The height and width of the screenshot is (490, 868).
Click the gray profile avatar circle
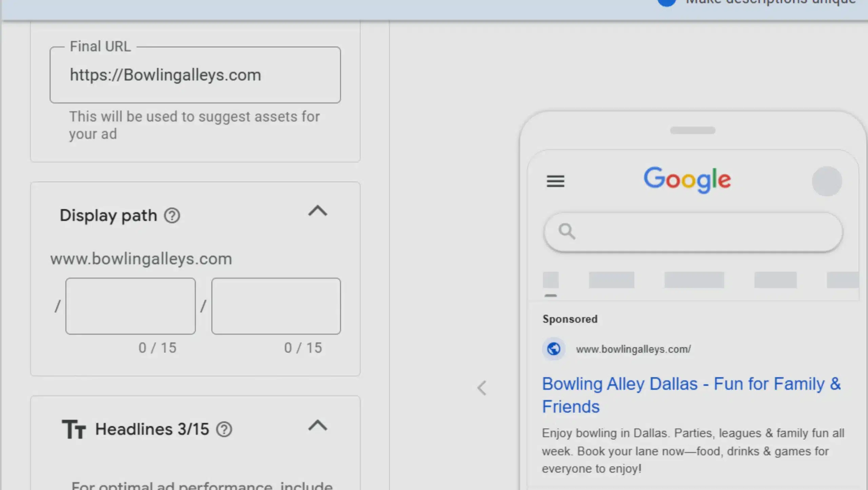827,181
